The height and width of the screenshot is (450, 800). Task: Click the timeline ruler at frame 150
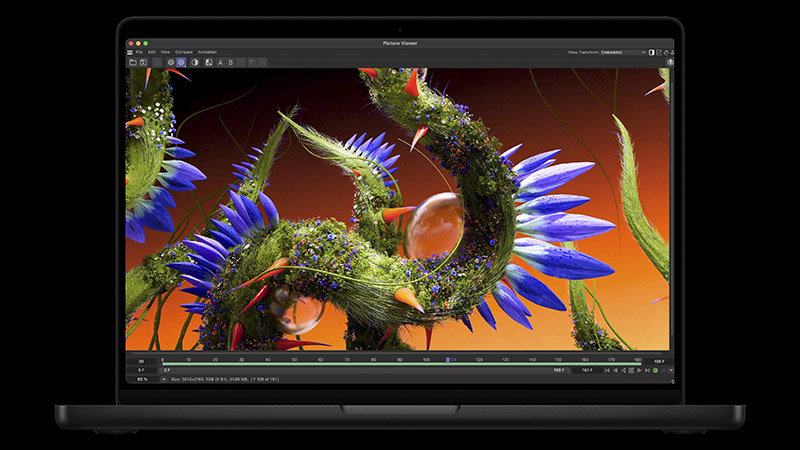click(x=558, y=360)
